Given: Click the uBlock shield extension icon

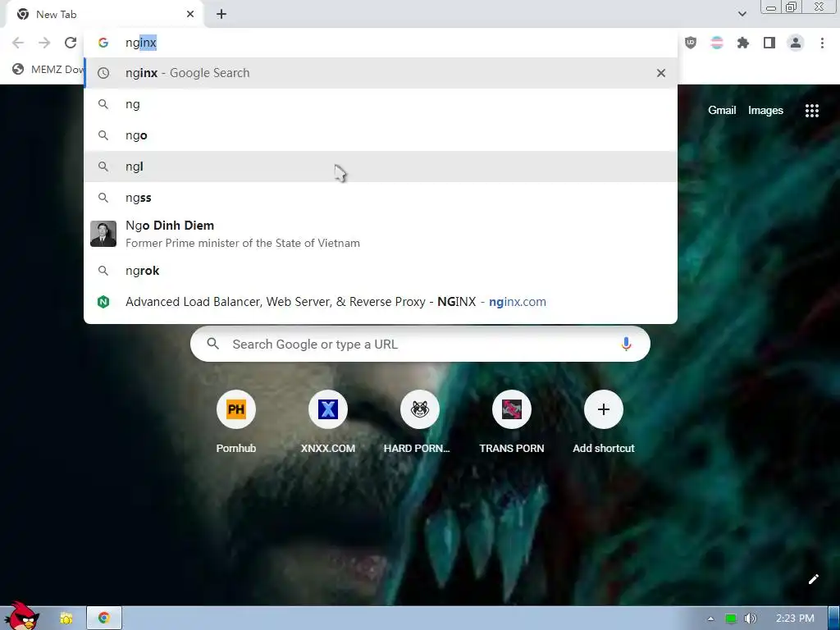Looking at the screenshot, I should click(x=691, y=43).
